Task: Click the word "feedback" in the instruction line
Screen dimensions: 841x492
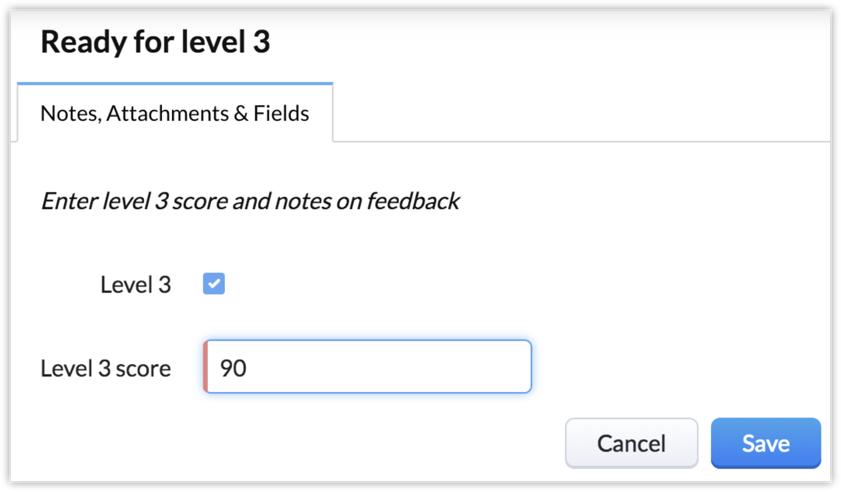Action: pyautogui.click(x=413, y=201)
